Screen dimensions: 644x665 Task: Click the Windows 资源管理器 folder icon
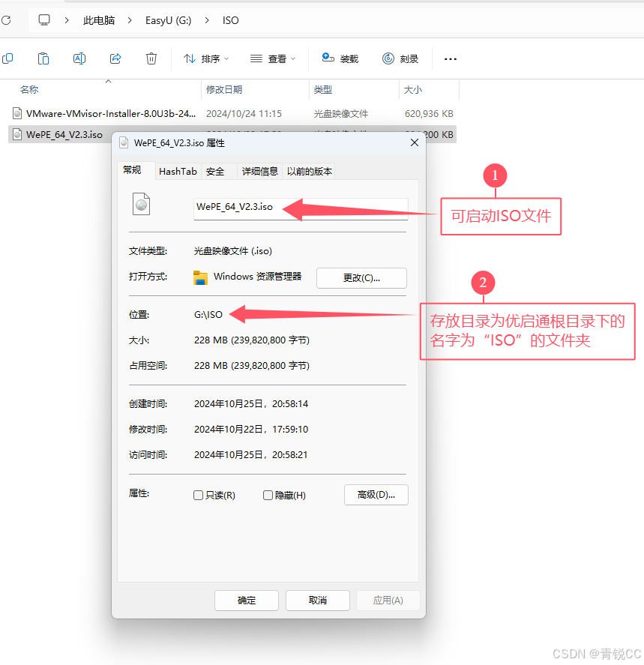pyautogui.click(x=200, y=277)
